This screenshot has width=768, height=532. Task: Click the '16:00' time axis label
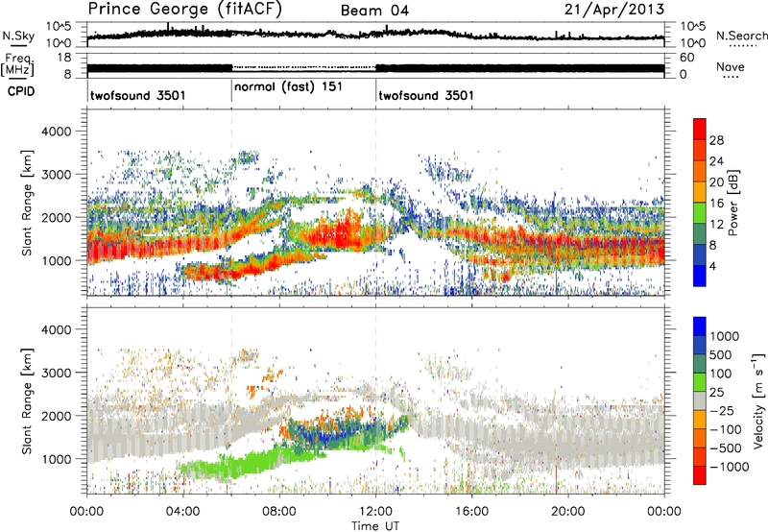click(x=471, y=512)
